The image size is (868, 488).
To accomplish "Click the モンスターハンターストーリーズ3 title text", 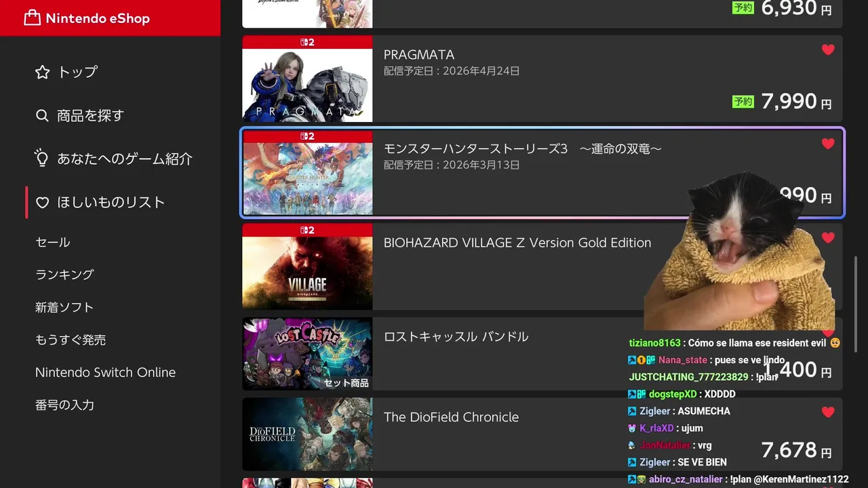I will point(522,148).
